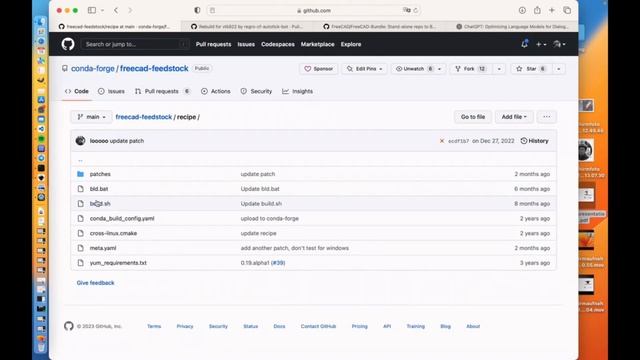
Task: Switch to the FreeCAD-Bundle browser tab
Action: pyautogui.click(x=380, y=27)
